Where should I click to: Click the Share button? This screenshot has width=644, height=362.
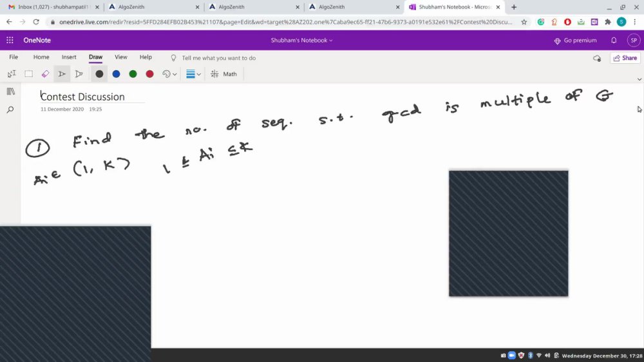(x=625, y=58)
